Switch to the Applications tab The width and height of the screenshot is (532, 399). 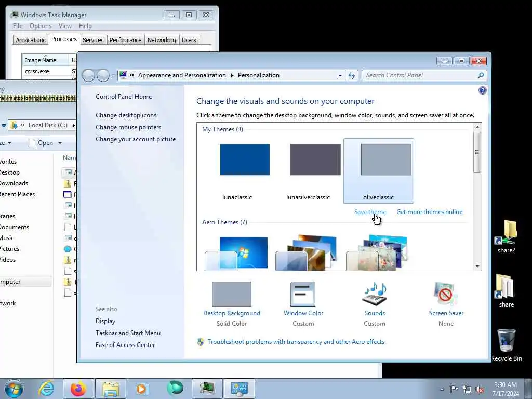pyautogui.click(x=31, y=40)
